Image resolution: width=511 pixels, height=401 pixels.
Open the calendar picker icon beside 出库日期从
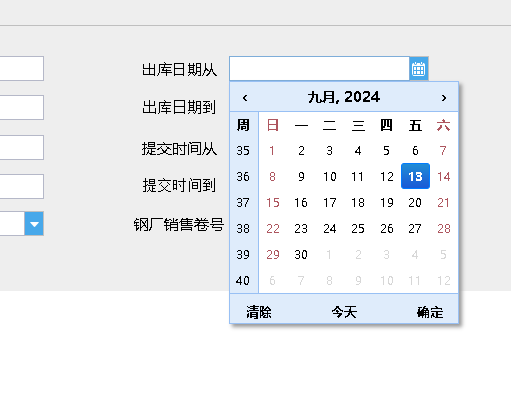coord(419,69)
